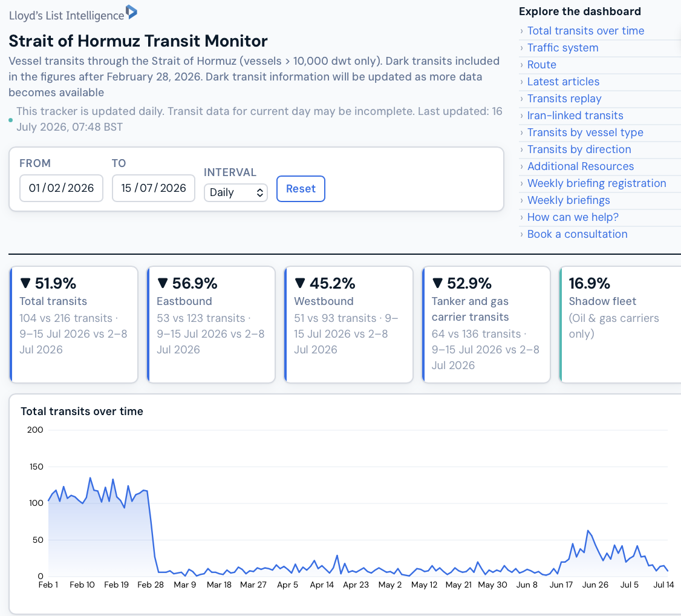Open Latest articles link

click(x=563, y=82)
